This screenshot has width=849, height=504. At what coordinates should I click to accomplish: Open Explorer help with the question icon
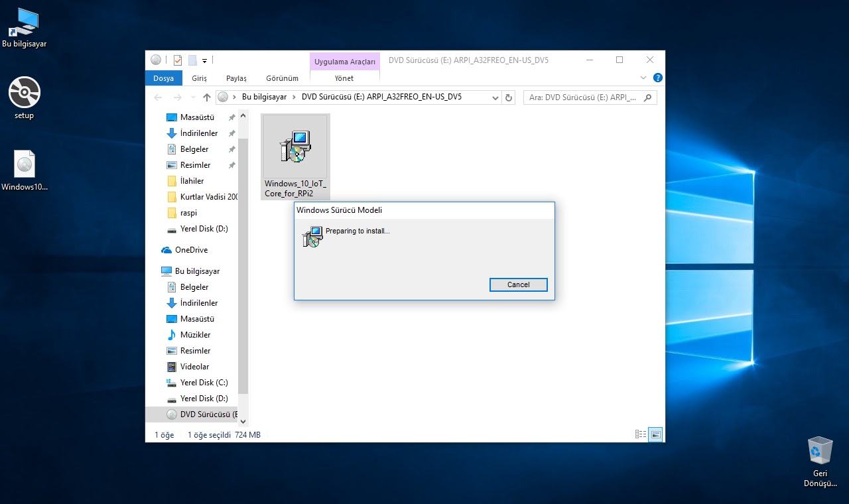(657, 78)
